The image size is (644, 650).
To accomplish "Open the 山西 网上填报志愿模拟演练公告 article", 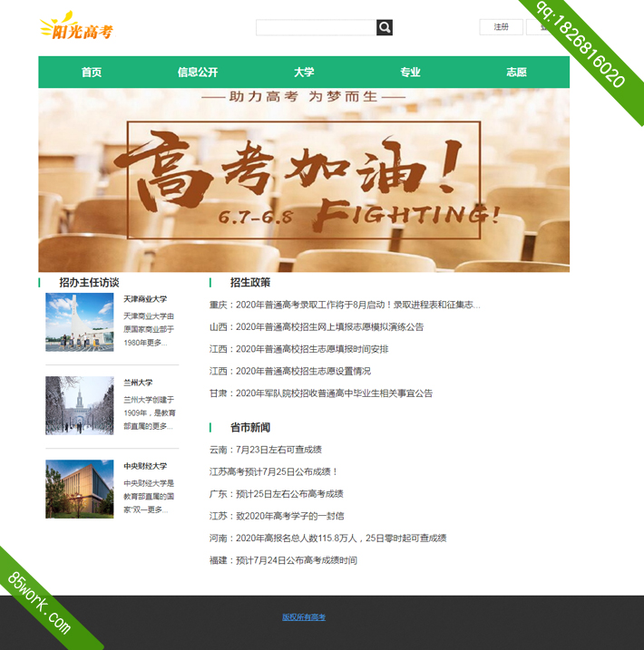I will [x=317, y=326].
